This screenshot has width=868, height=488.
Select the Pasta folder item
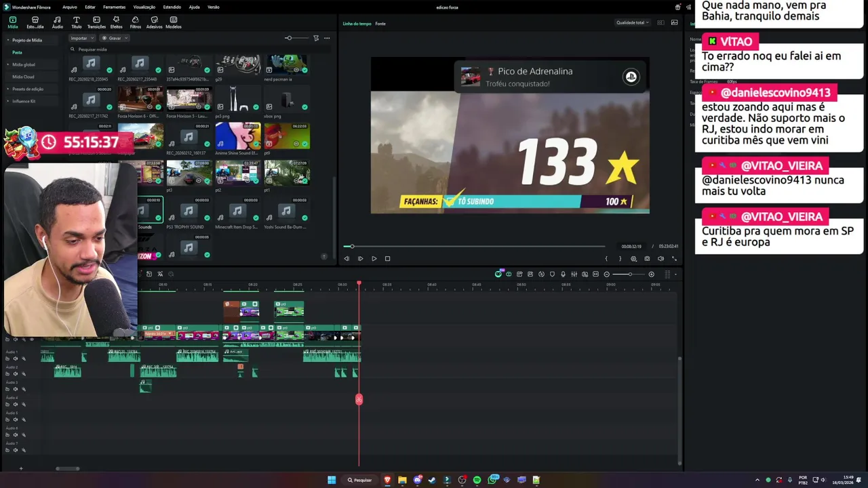[x=17, y=52]
